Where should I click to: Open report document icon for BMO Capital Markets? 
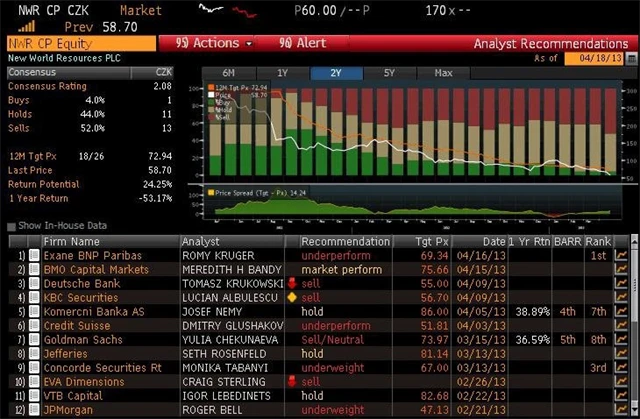[34, 270]
